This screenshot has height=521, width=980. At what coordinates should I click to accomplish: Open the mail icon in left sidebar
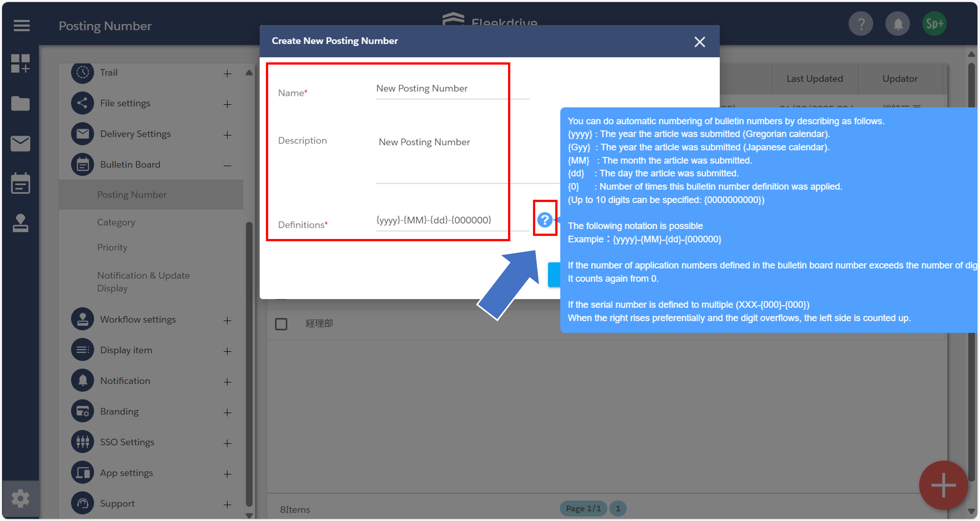[x=20, y=143]
